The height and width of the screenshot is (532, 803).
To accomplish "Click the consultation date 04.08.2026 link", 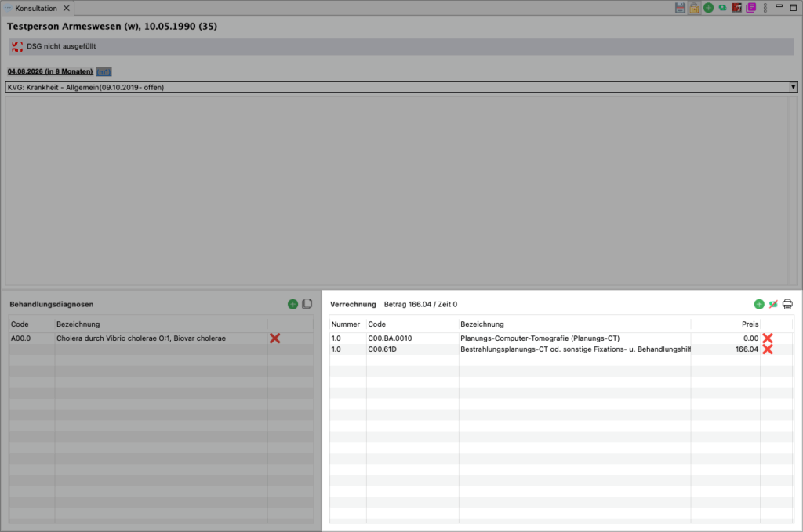I will 49,72.
